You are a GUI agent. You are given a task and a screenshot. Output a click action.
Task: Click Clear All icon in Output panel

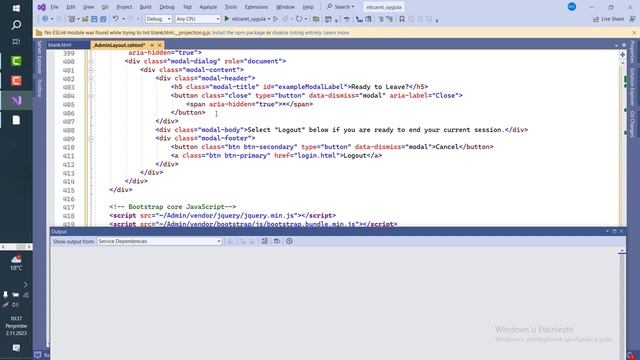pyautogui.click(x=264, y=241)
